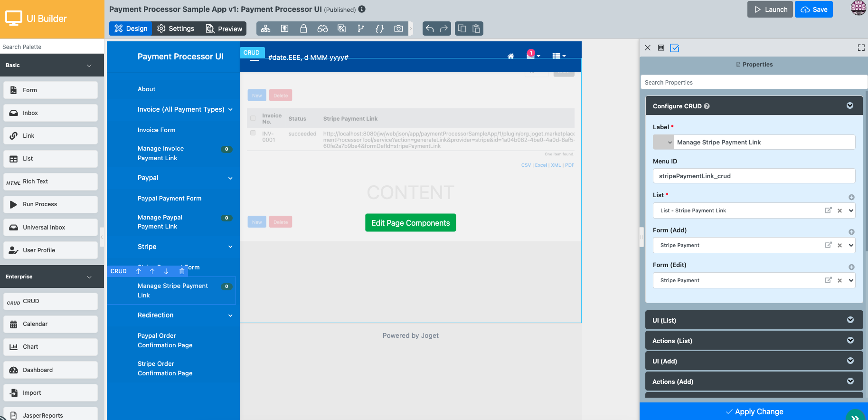Expand the UI (List) section
The image size is (868, 420).
click(850, 320)
